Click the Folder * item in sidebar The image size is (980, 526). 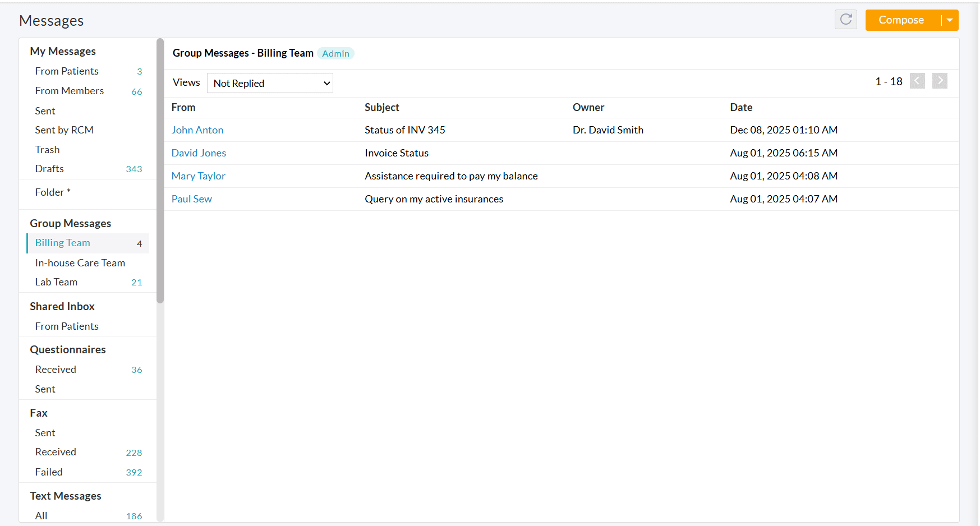[53, 192]
